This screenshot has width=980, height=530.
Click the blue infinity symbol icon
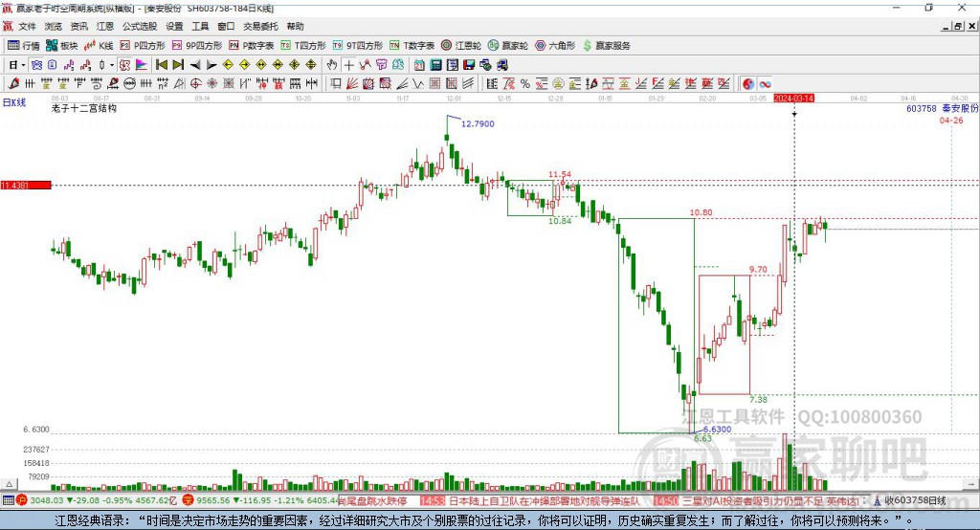765,84
